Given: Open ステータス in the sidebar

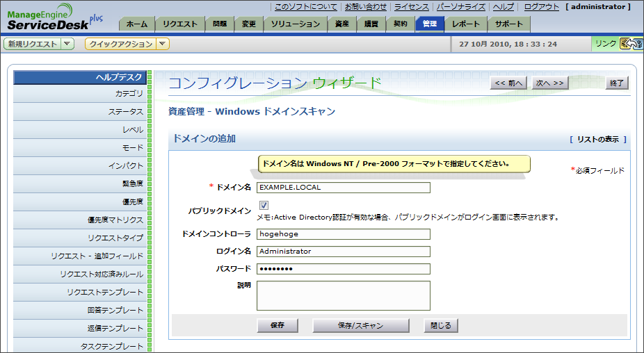Looking at the screenshot, I should 80,112.
